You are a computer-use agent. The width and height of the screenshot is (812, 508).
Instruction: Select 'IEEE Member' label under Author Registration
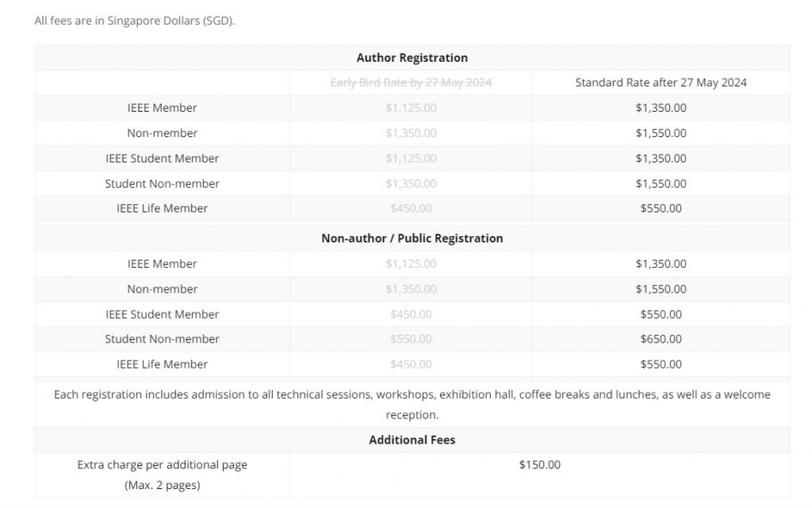(162, 108)
